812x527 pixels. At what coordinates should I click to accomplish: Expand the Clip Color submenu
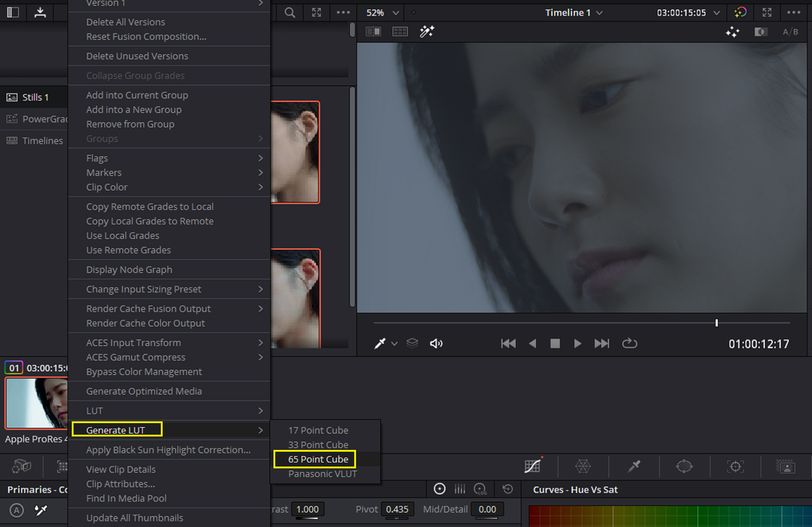(x=169, y=187)
